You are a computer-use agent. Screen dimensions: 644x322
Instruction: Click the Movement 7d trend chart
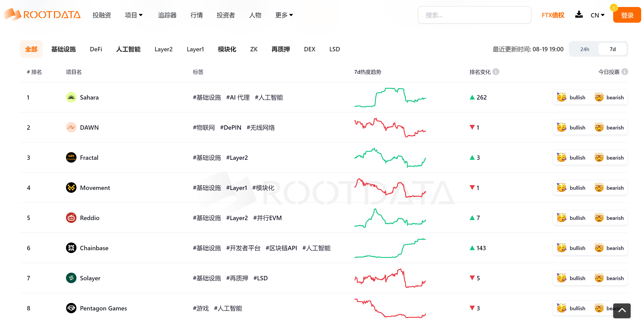click(390, 188)
